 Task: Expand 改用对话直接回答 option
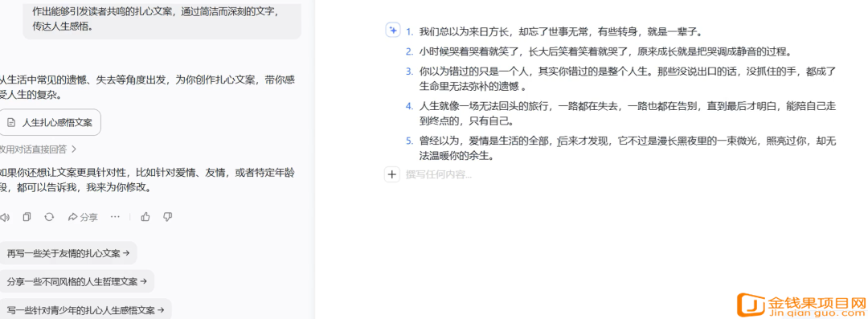[x=38, y=149]
